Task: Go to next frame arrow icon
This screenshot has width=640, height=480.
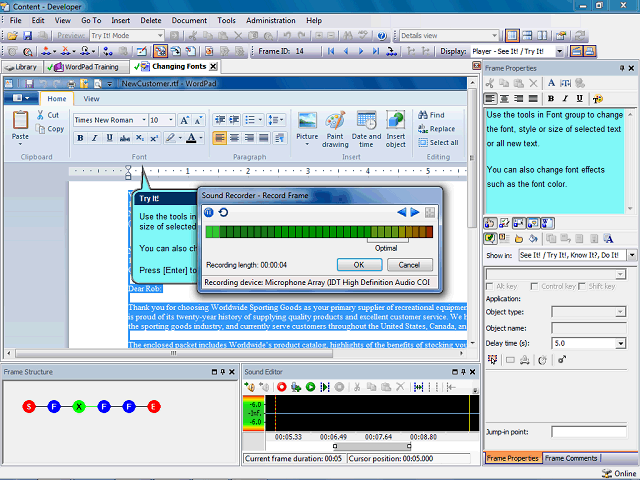Action: [361, 51]
